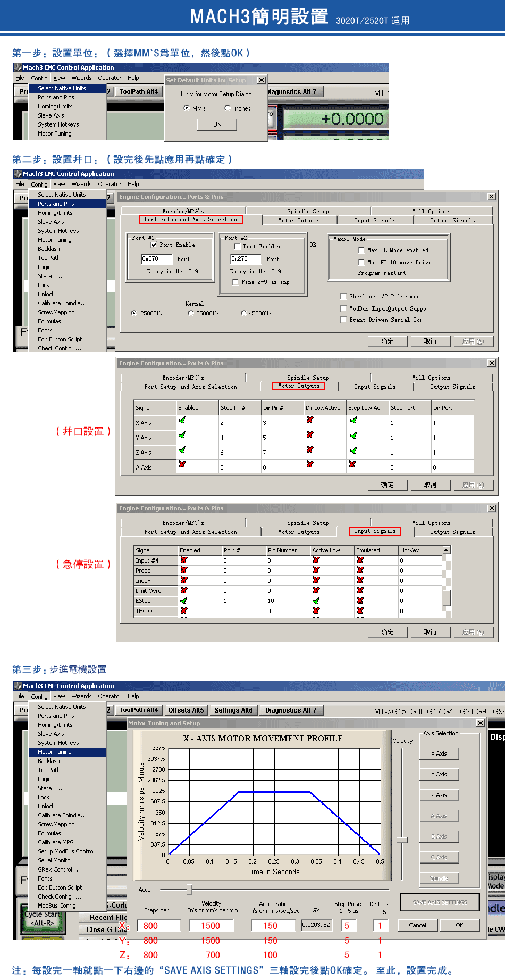Select 45000Hz kernel speed radio button
505x980 pixels.
pyautogui.click(x=243, y=313)
